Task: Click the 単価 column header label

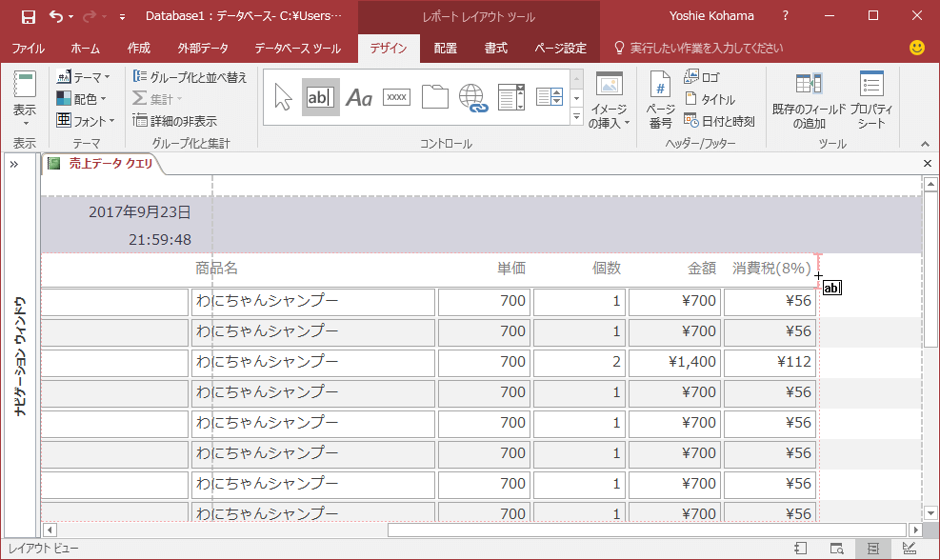Action: 510,268
